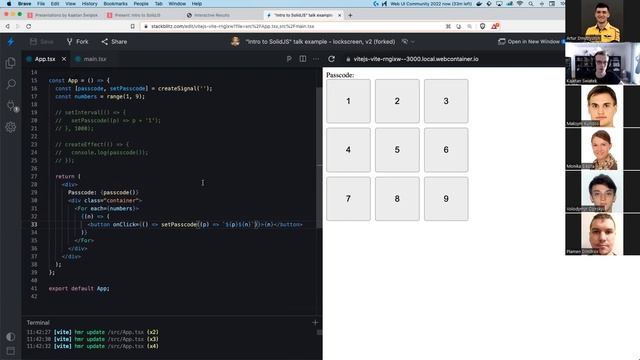The height and width of the screenshot is (360, 640).
Task: Open the History menu
Action: 89,4
